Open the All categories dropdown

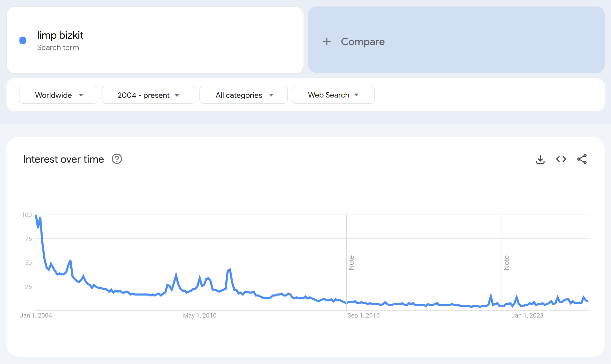pos(244,95)
